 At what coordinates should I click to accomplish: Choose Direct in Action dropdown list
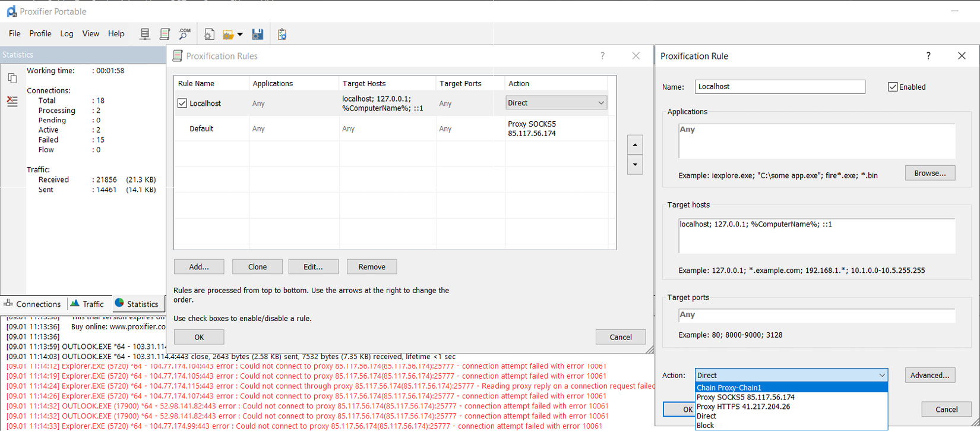(x=791, y=416)
